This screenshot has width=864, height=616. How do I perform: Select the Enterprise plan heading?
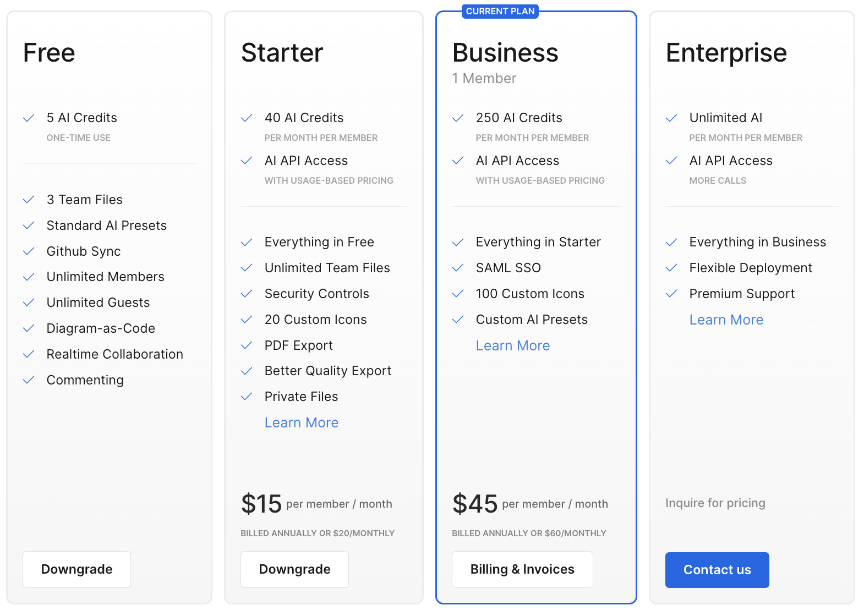726,53
